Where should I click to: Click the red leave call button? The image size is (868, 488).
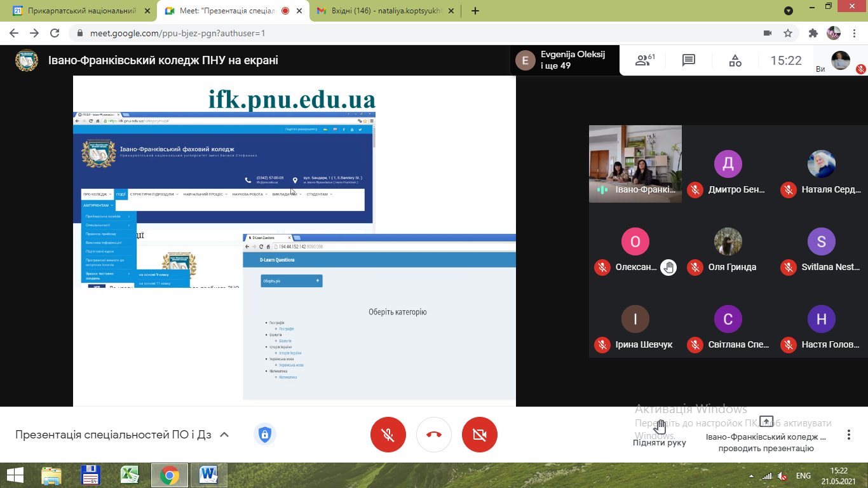click(434, 435)
